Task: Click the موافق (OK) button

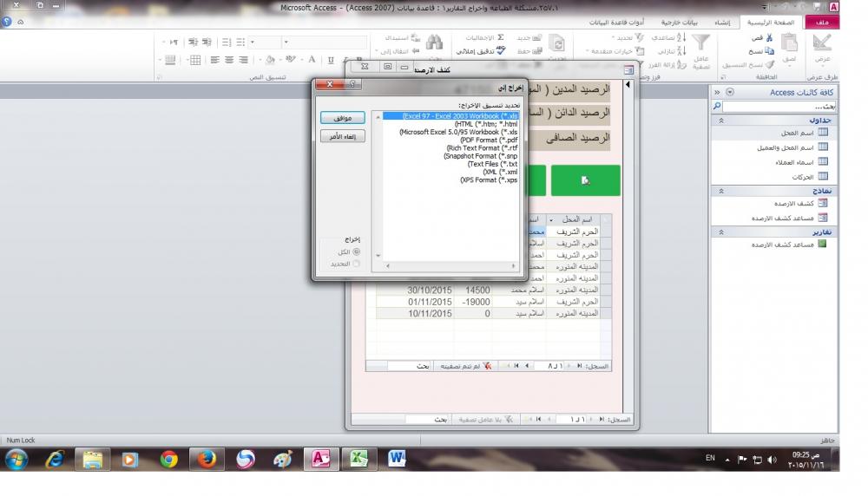Action: tap(343, 118)
